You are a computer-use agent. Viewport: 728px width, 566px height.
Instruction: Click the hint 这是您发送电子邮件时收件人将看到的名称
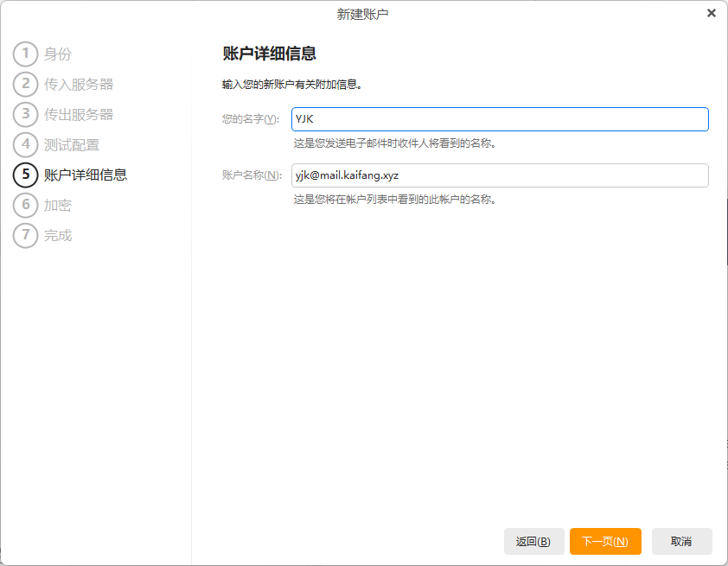point(394,143)
